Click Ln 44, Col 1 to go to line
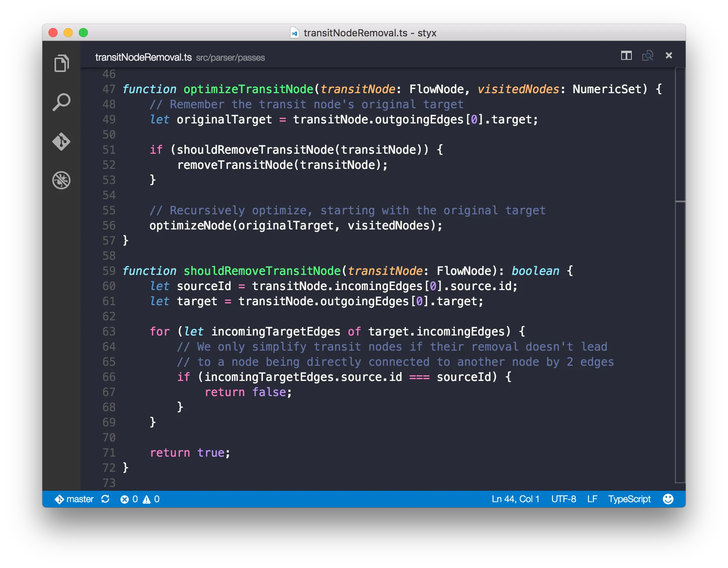This screenshot has width=728, height=568. click(x=516, y=499)
